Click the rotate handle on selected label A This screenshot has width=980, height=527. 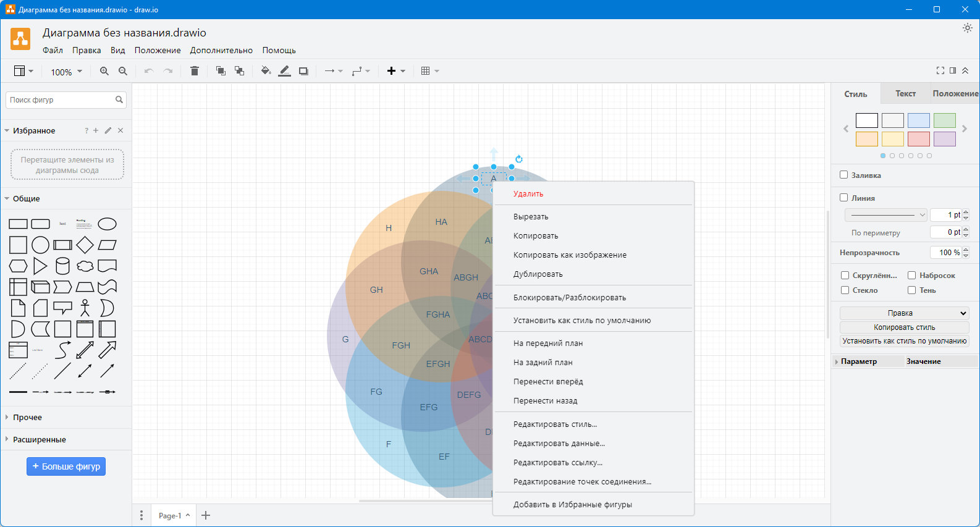pyautogui.click(x=519, y=159)
